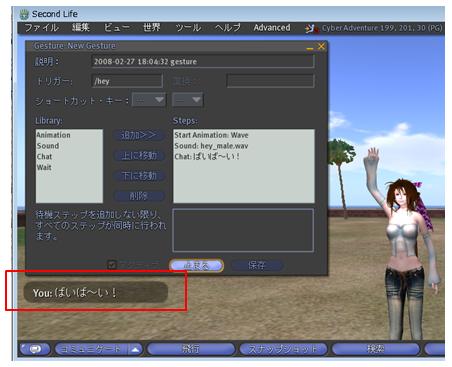Click the CyberAdventure 199, 201, 30 (PG) location text
Screen dimensions: 452x367
382,28
